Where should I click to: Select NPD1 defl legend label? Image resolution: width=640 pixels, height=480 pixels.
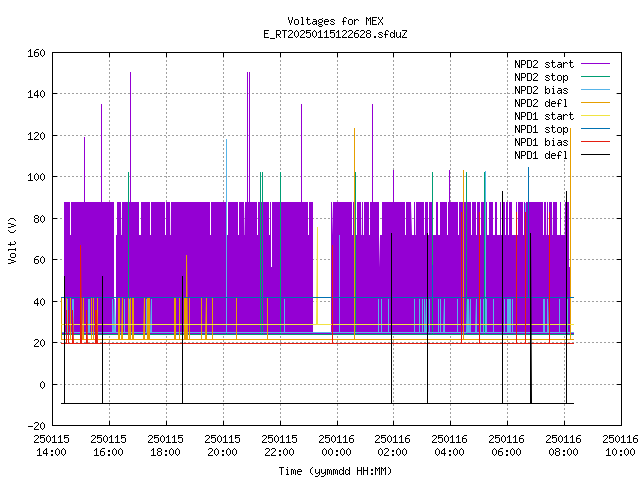coord(541,156)
